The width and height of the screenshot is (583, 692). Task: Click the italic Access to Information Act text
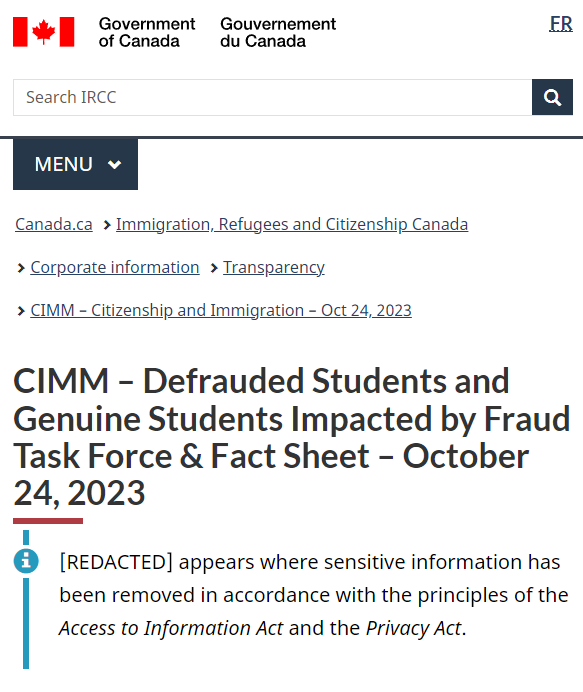171,628
